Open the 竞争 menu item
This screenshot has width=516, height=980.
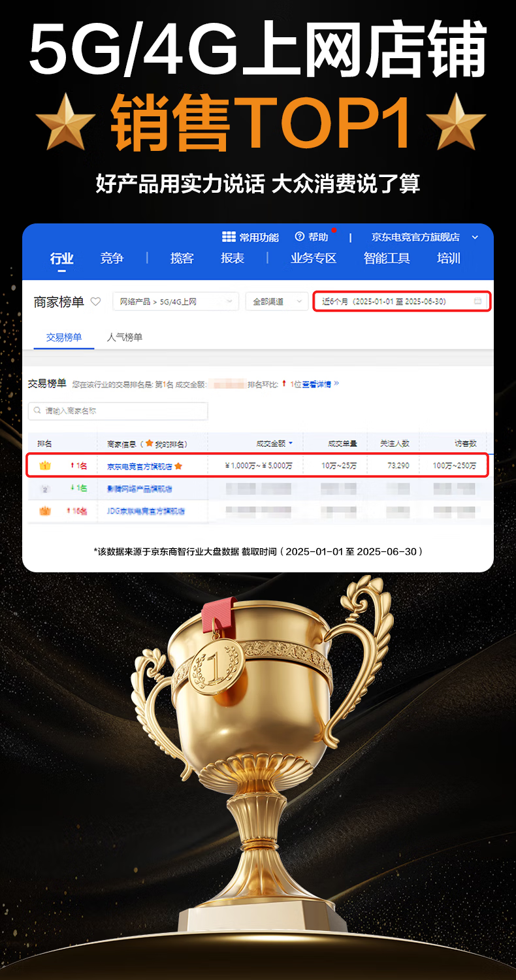pyautogui.click(x=112, y=258)
